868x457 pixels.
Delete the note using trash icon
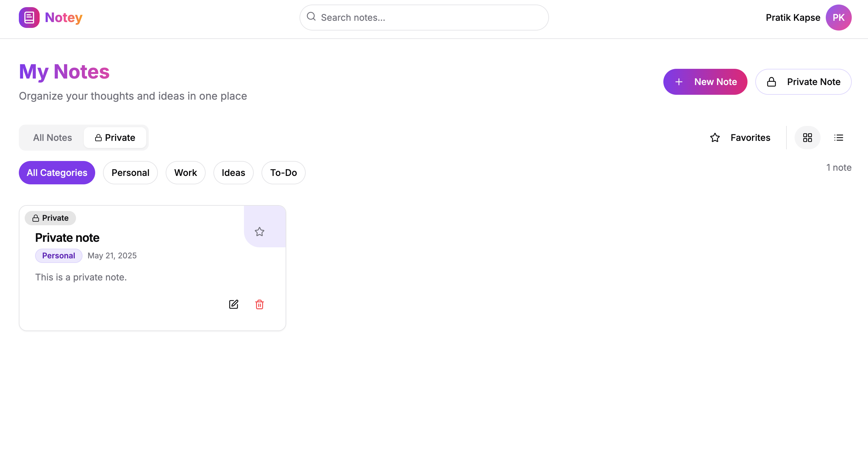click(259, 304)
